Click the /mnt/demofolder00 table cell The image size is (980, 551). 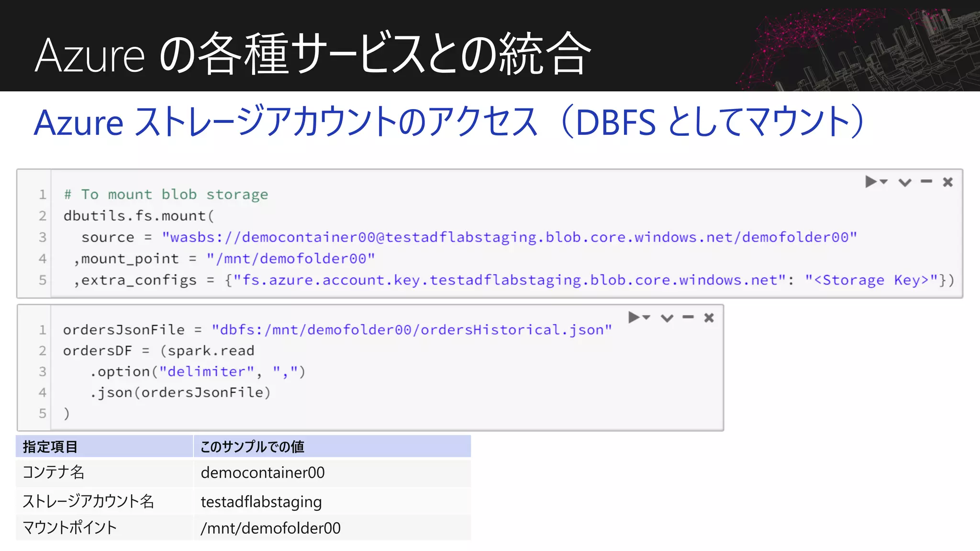click(x=333, y=528)
